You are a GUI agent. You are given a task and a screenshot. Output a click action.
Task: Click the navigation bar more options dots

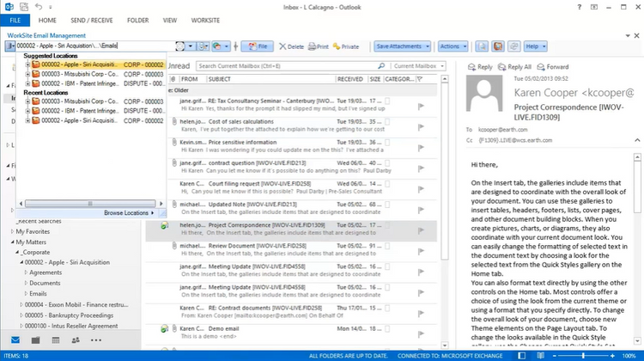[x=96, y=340]
